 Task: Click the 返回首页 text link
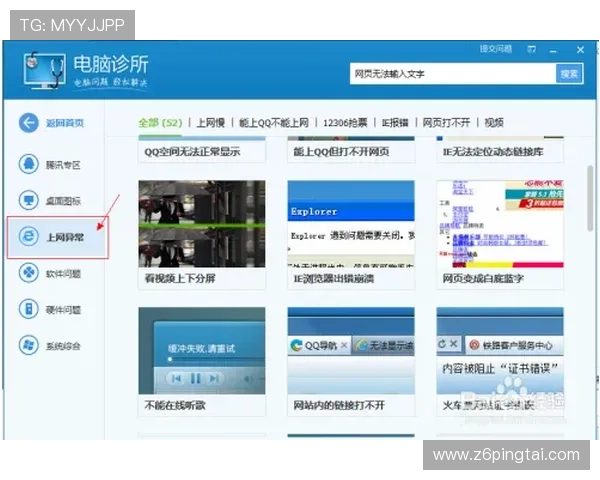point(65,123)
